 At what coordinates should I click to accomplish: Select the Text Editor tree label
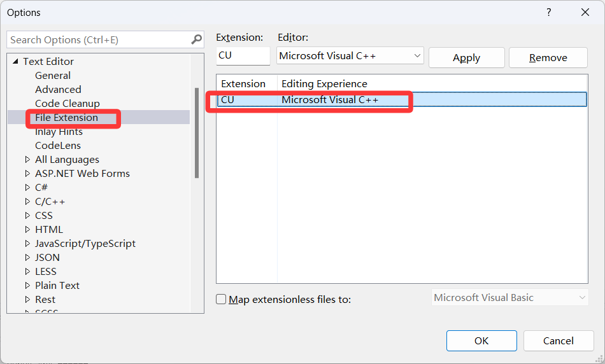coord(48,61)
